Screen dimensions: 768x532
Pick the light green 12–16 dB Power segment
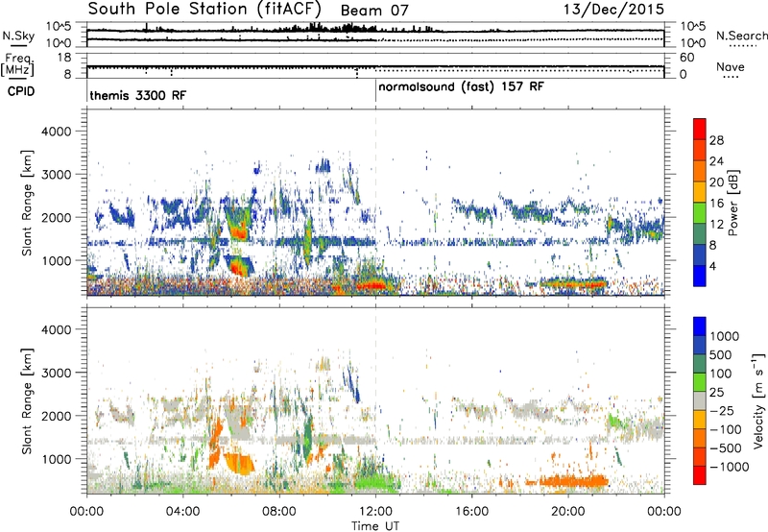tap(700, 213)
